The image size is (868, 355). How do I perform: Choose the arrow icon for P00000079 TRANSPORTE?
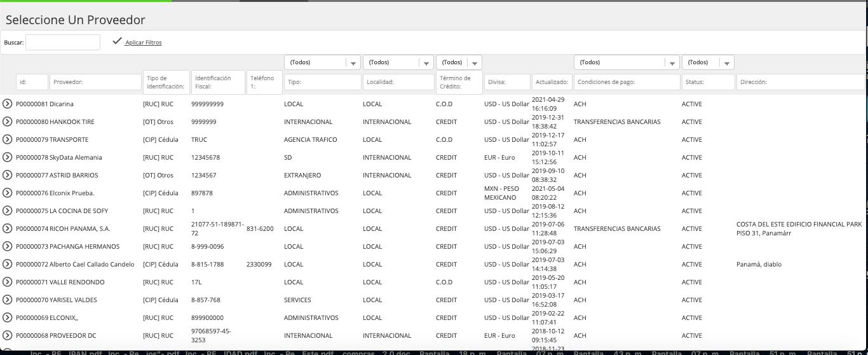(7, 139)
